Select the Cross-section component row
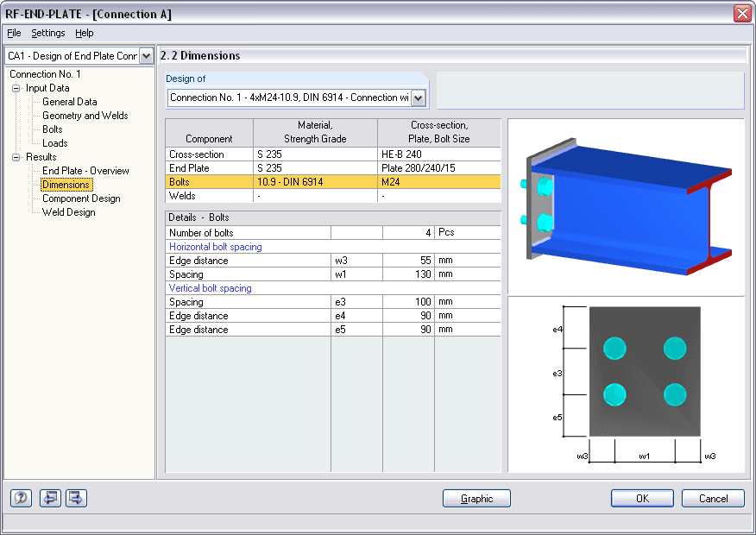The height and width of the screenshot is (535, 756). (x=332, y=154)
